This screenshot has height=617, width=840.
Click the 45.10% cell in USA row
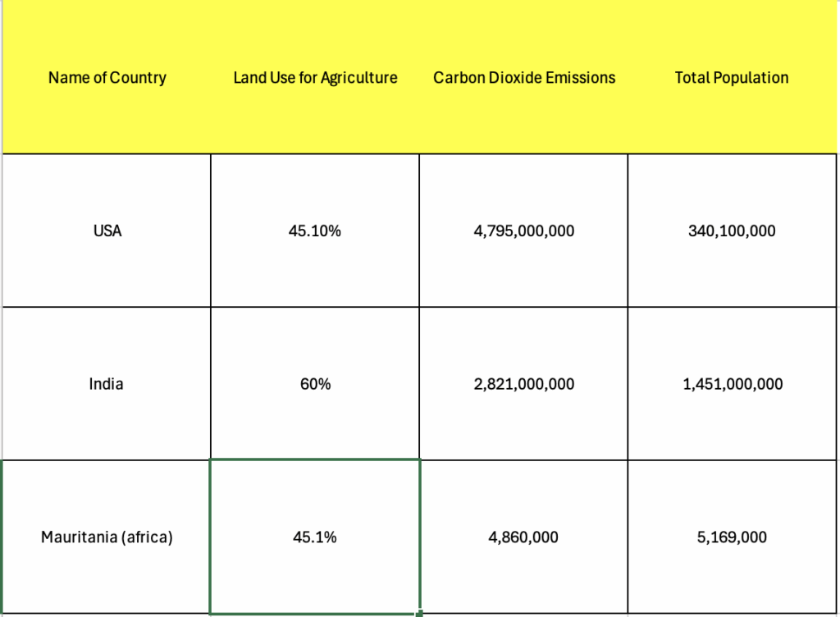click(x=315, y=231)
